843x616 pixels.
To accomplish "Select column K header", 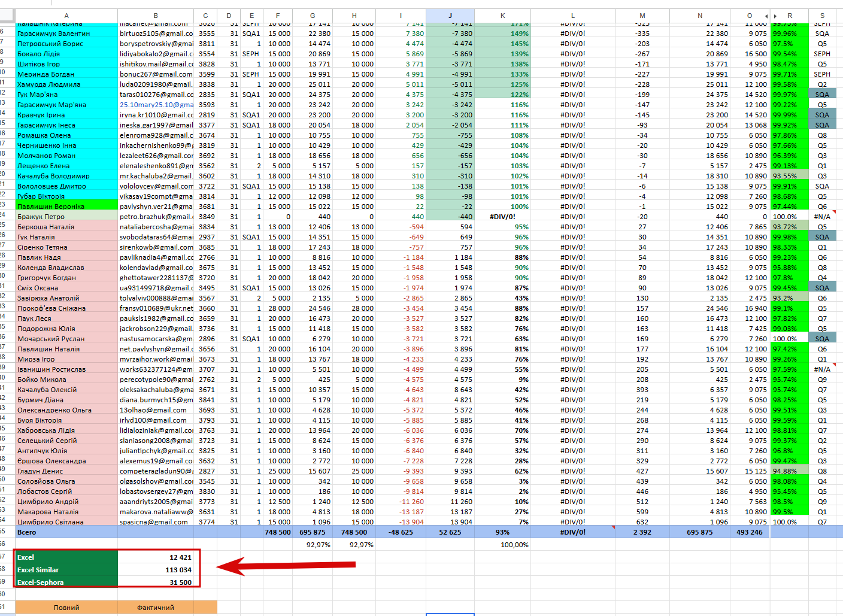I will tap(503, 16).
